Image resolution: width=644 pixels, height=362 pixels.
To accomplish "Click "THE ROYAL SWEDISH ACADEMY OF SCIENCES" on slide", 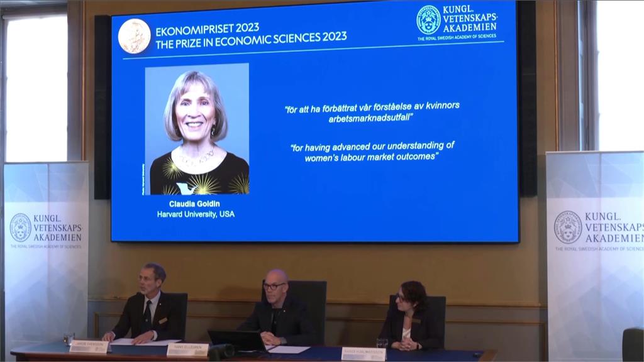I will tap(457, 37).
